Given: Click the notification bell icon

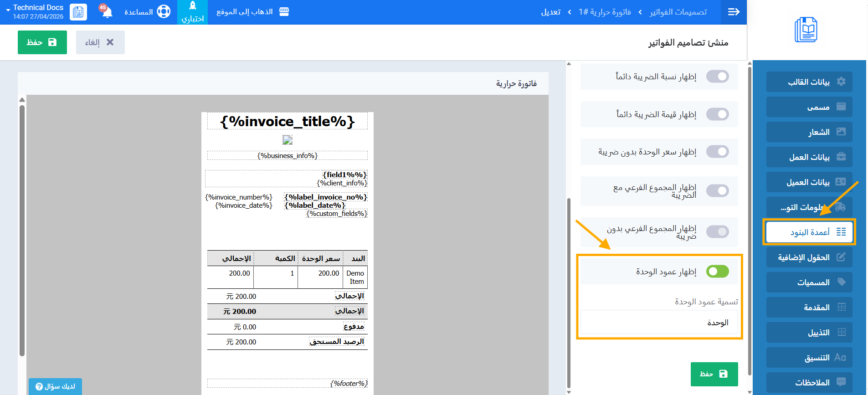Looking at the screenshot, I should click(x=107, y=12).
